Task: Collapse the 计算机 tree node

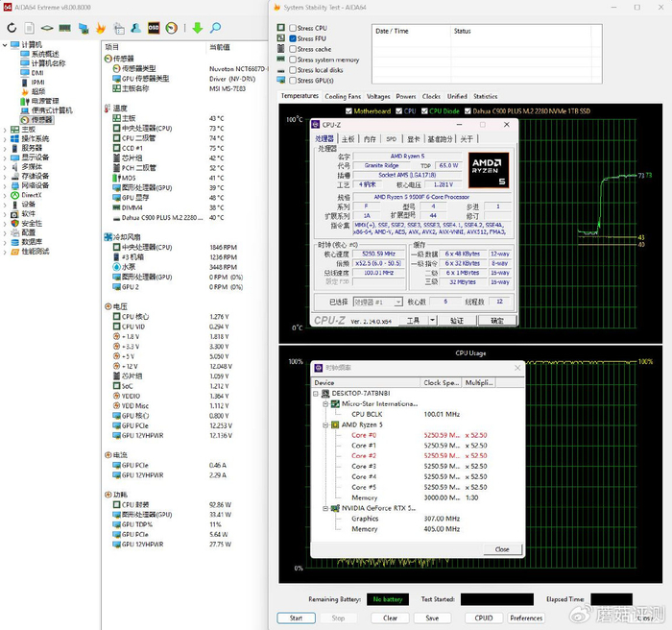Action: pos(6,44)
